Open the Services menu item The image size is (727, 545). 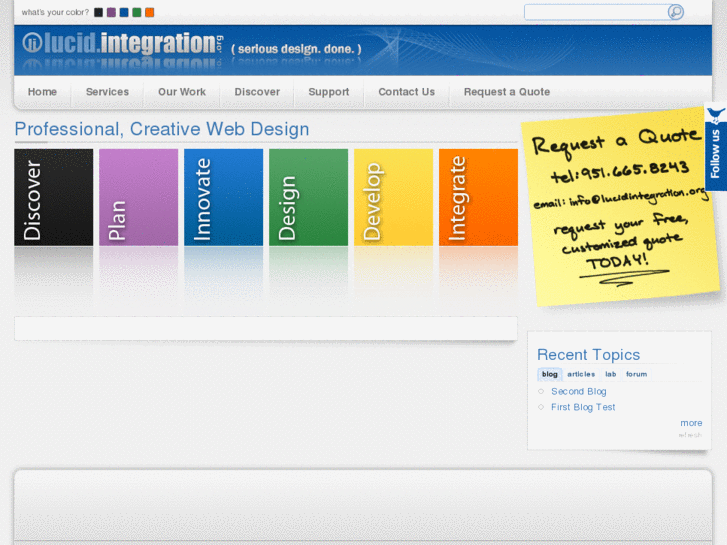107,92
